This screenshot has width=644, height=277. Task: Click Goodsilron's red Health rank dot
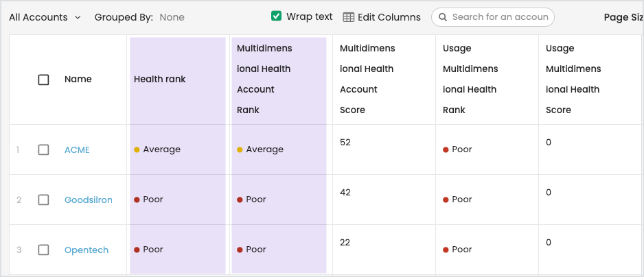(137, 200)
